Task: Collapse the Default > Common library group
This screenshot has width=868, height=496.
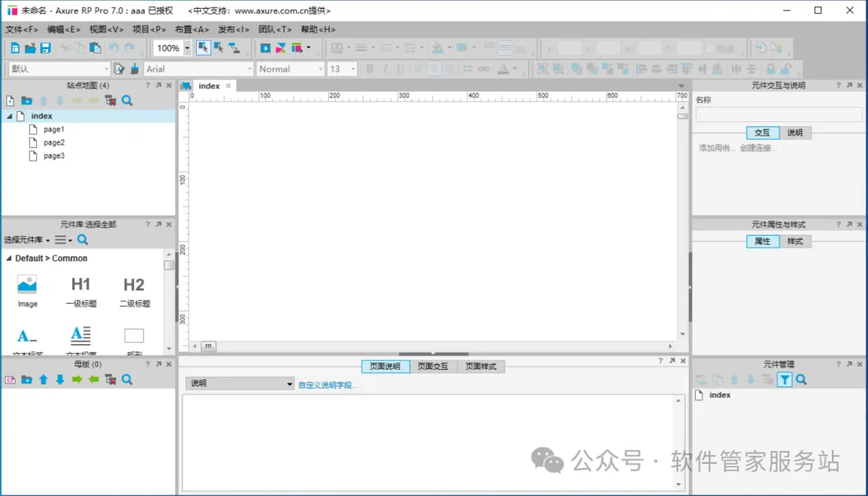Action: pos(8,259)
